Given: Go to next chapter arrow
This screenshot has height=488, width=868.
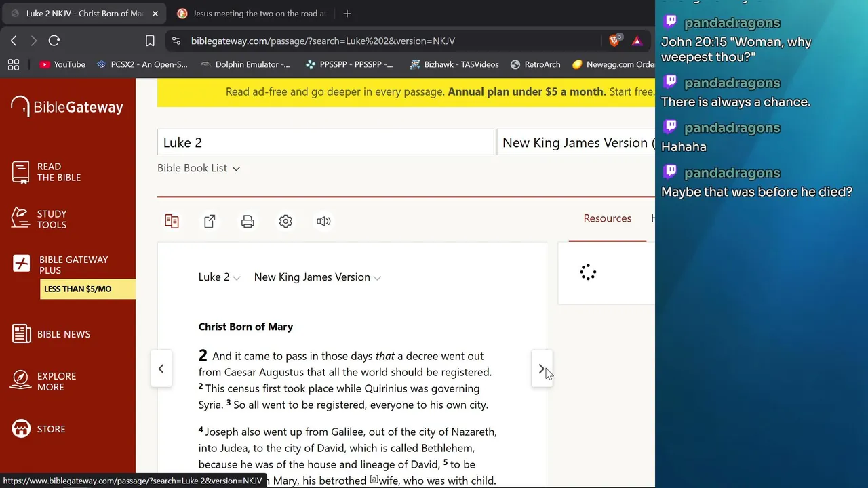Looking at the screenshot, I should [x=541, y=369].
